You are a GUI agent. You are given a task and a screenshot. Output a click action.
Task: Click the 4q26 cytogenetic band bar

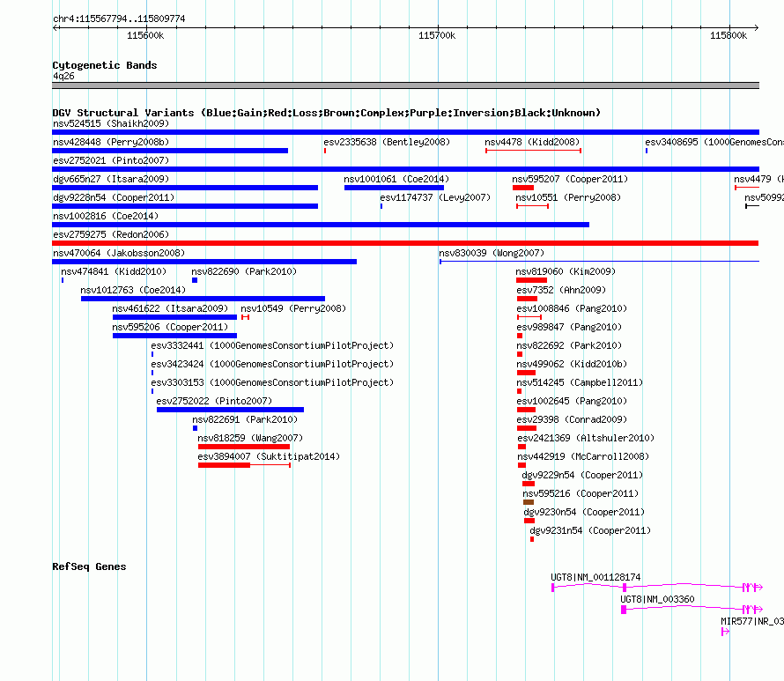coord(405,85)
